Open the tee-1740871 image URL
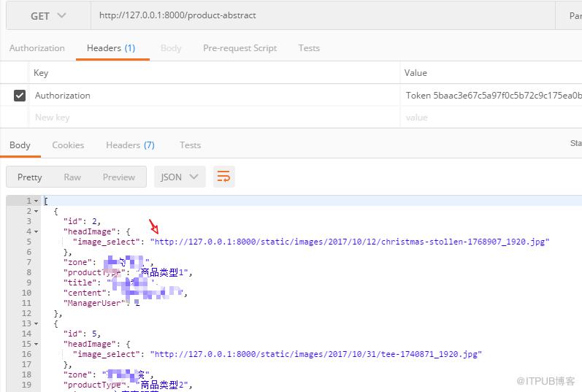This screenshot has width=582, height=392. [316, 354]
